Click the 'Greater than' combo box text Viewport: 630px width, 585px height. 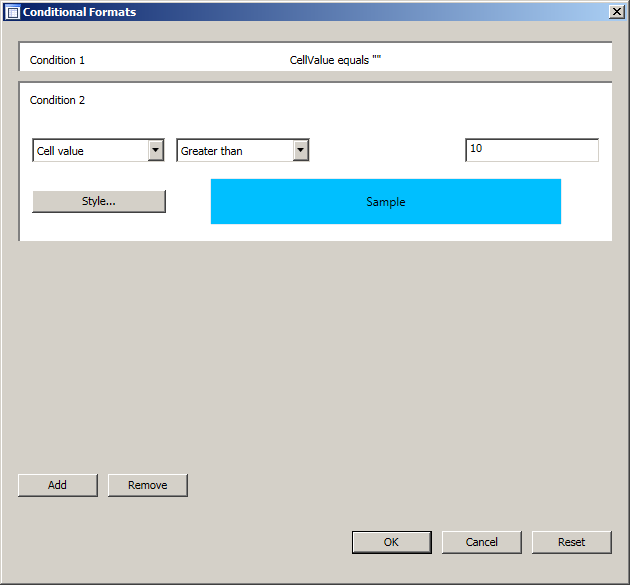234,151
